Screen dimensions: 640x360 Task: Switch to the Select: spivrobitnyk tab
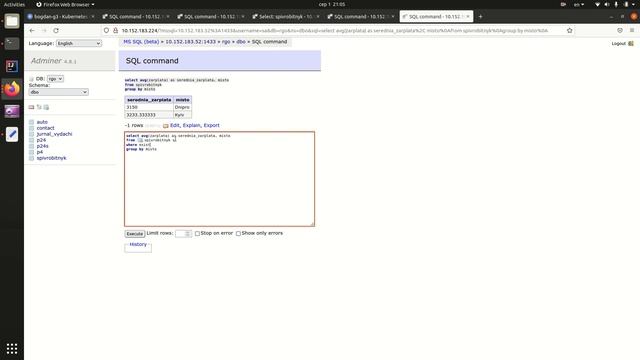[x=285, y=17]
